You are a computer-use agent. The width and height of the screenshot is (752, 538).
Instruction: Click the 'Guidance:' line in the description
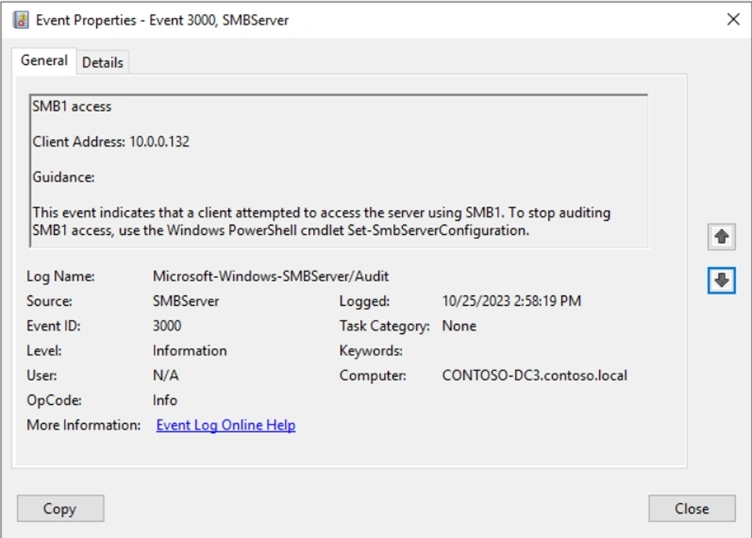click(x=64, y=177)
